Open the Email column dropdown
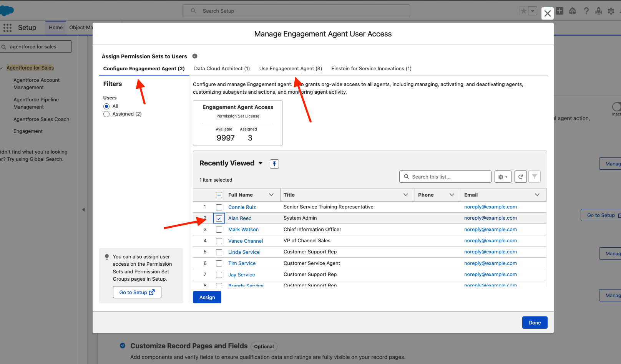This screenshot has height=364, width=621. (x=537, y=195)
